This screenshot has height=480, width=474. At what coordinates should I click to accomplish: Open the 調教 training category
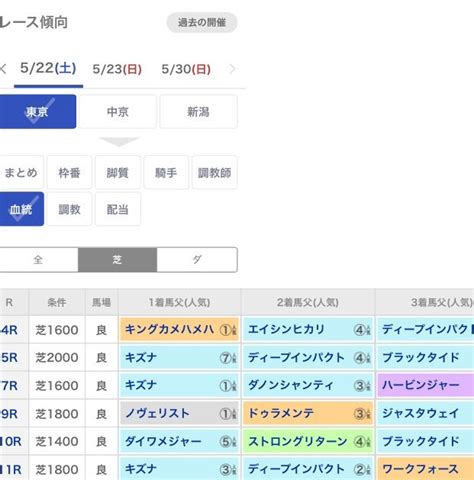pos(69,209)
